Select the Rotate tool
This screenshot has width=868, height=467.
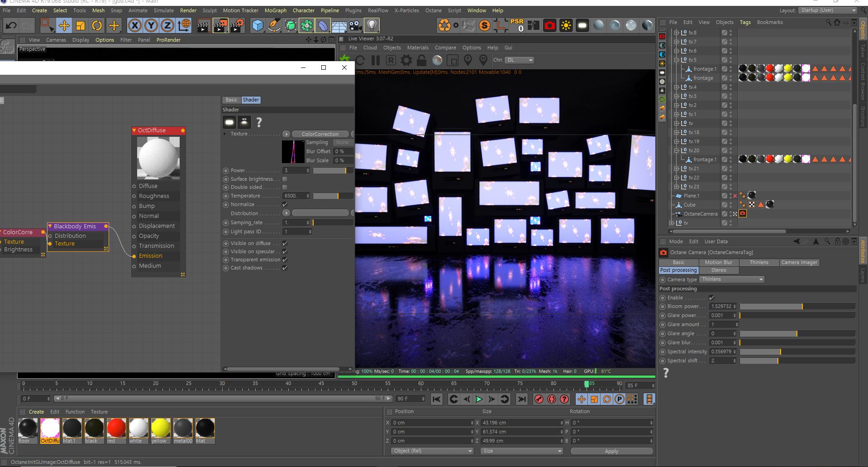(x=97, y=25)
